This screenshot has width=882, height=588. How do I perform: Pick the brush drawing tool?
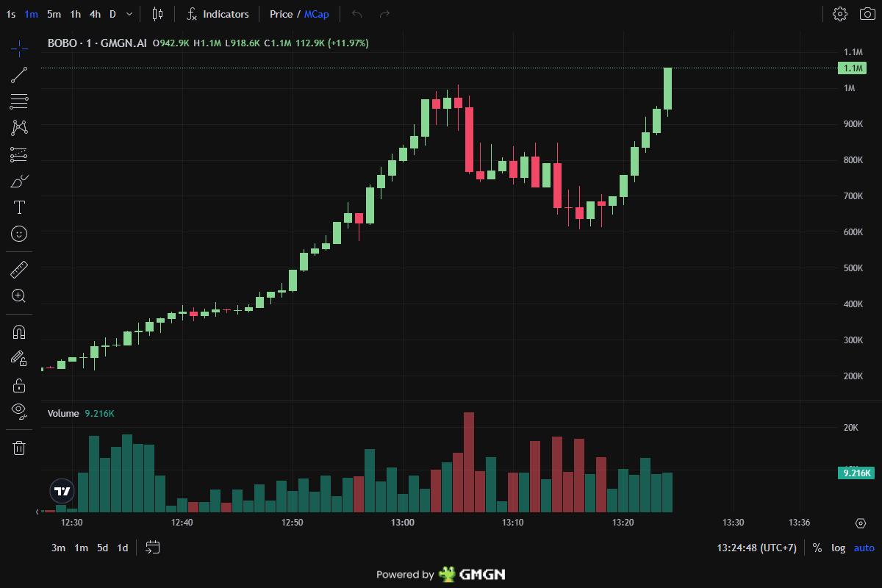(19, 181)
